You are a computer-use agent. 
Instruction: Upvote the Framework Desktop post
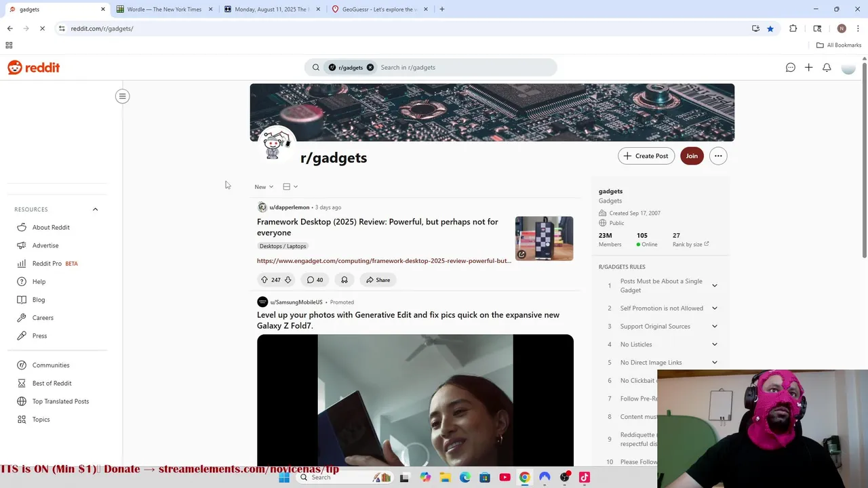pyautogui.click(x=264, y=280)
